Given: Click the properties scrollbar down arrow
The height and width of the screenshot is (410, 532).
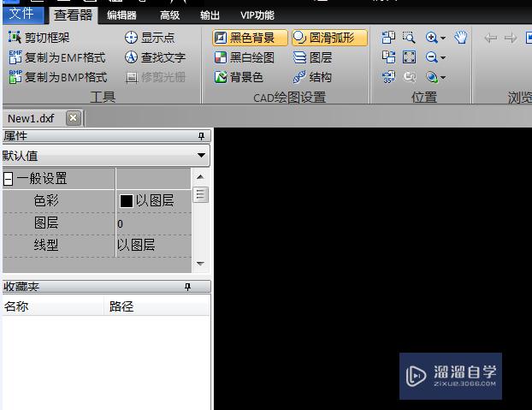Looking at the screenshot, I should click(200, 264).
